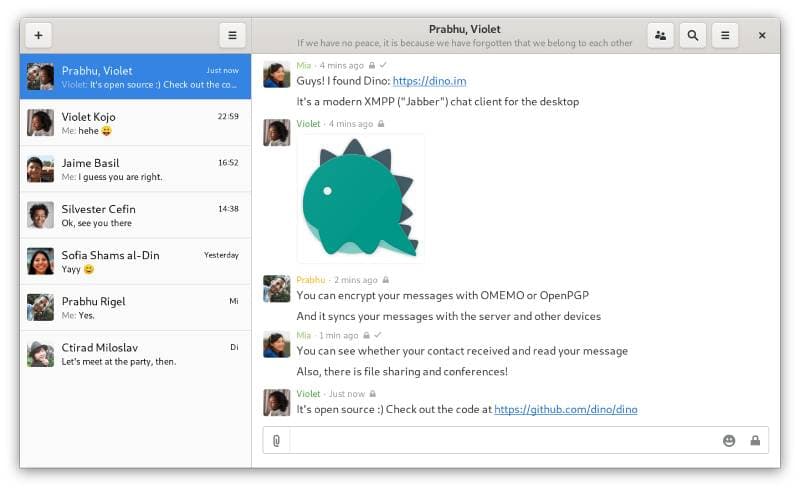Open the github.com/dino/dino link
Screen dimensions: 800x490
566,409
